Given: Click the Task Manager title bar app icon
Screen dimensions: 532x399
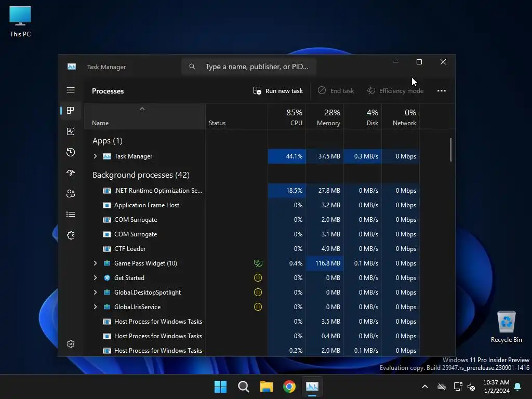Looking at the screenshot, I should (x=72, y=66).
